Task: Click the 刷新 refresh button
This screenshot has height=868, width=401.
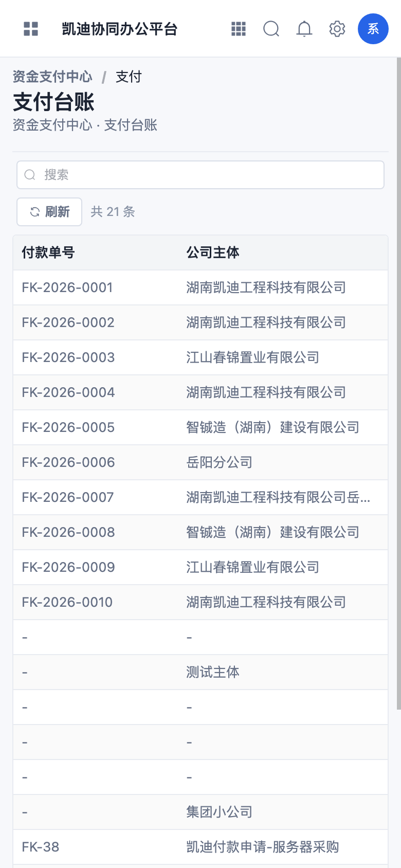Action: click(49, 212)
